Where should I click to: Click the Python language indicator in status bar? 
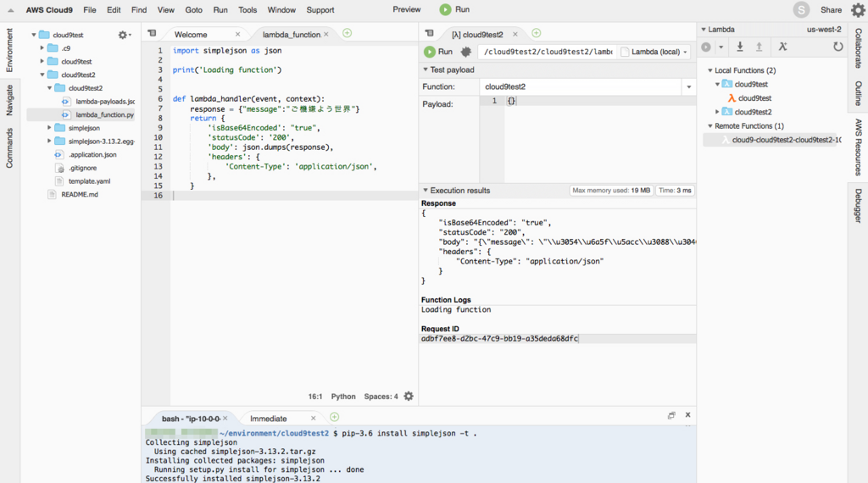pos(343,396)
